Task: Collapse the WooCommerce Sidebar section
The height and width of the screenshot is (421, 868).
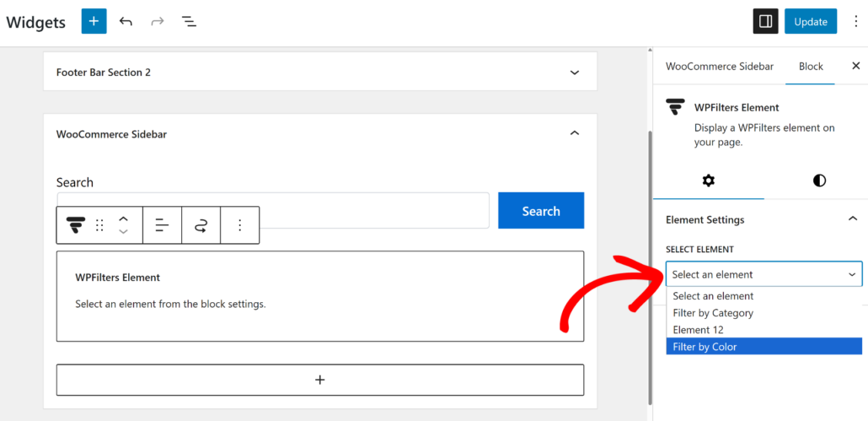Action: coord(575,133)
